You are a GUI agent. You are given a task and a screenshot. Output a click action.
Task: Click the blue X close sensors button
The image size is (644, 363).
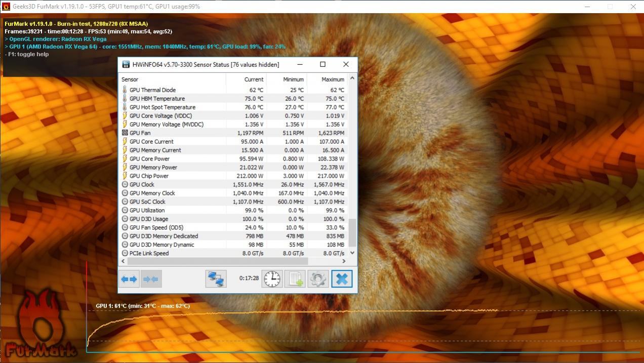coord(342,279)
